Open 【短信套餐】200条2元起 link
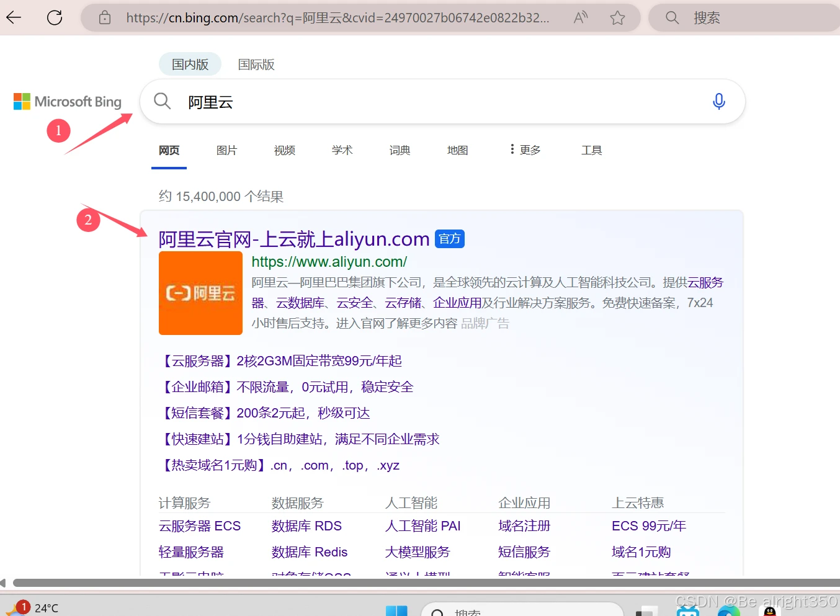This screenshot has width=840, height=616. pos(264,413)
